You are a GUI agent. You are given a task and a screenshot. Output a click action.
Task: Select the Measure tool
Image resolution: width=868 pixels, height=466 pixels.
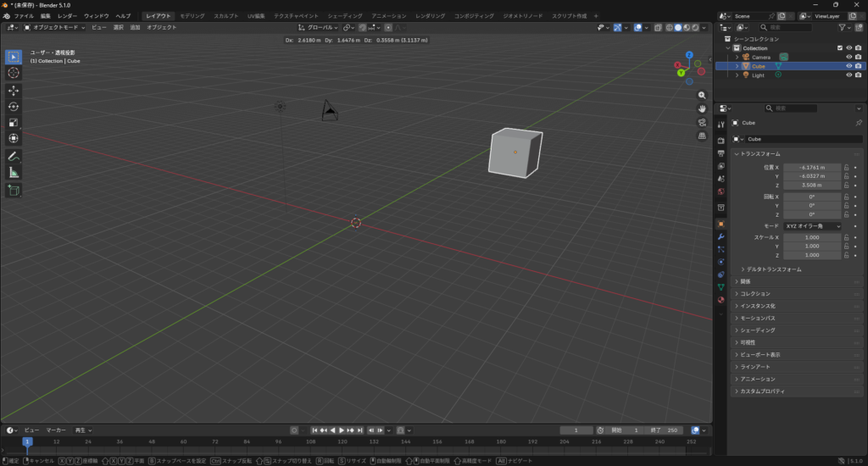point(14,173)
